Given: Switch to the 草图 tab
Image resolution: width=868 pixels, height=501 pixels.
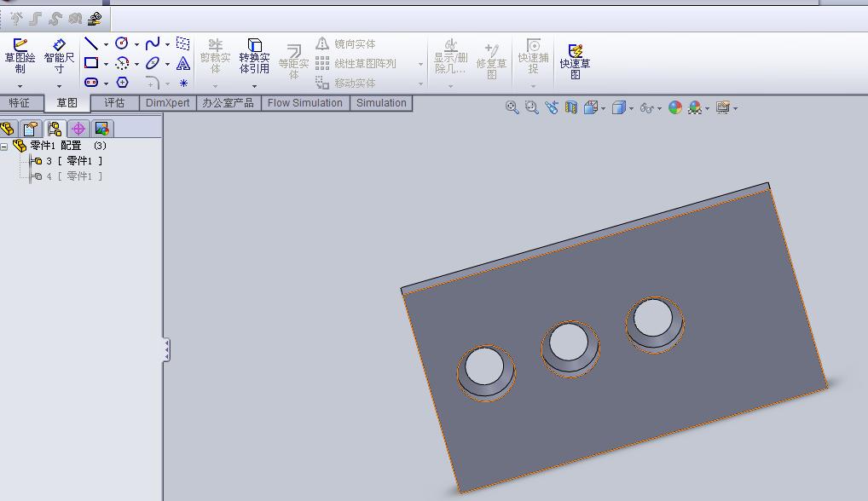Looking at the screenshot, I should click(67, 103).
